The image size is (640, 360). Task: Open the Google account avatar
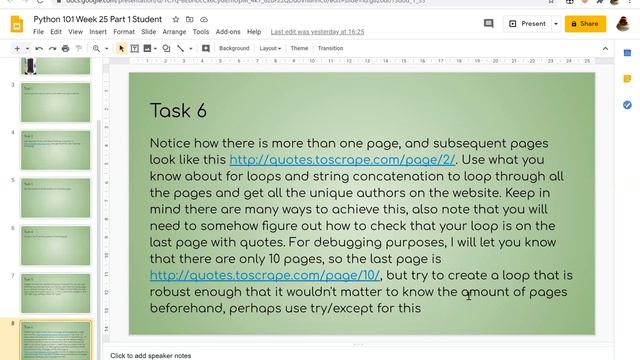[623, 24]
